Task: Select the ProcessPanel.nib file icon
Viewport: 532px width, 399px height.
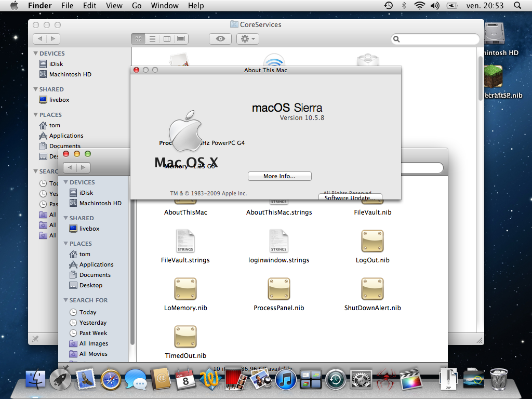Action: click(278, 289)
